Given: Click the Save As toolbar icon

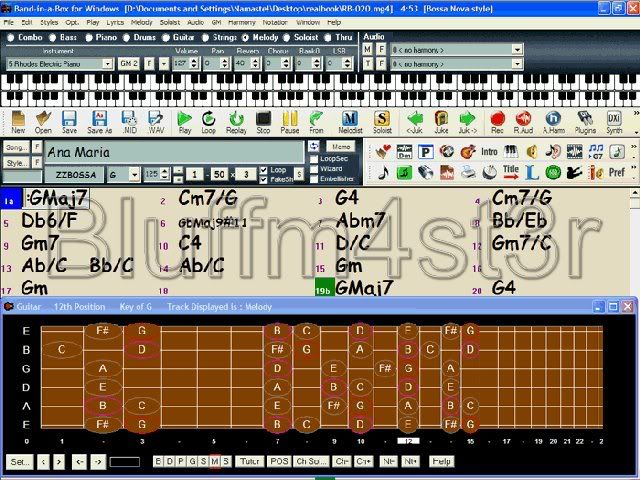Looking at the screenshot, I should [x=99, y=122].
